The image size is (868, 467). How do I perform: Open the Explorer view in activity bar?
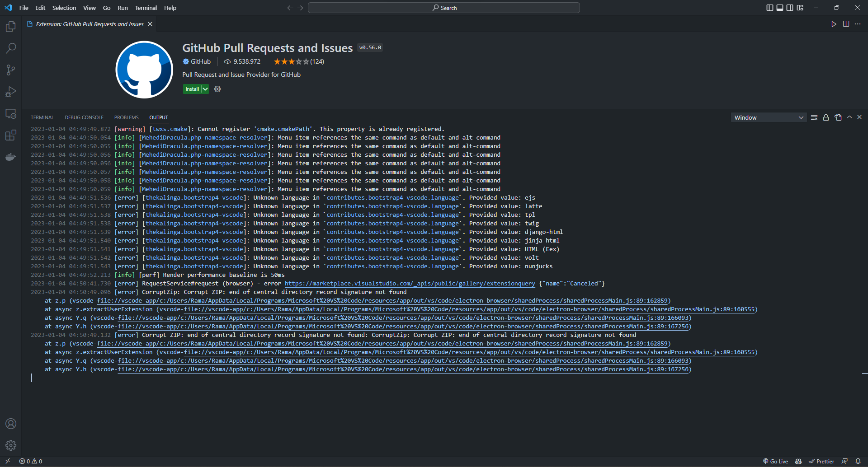[10, 27]
